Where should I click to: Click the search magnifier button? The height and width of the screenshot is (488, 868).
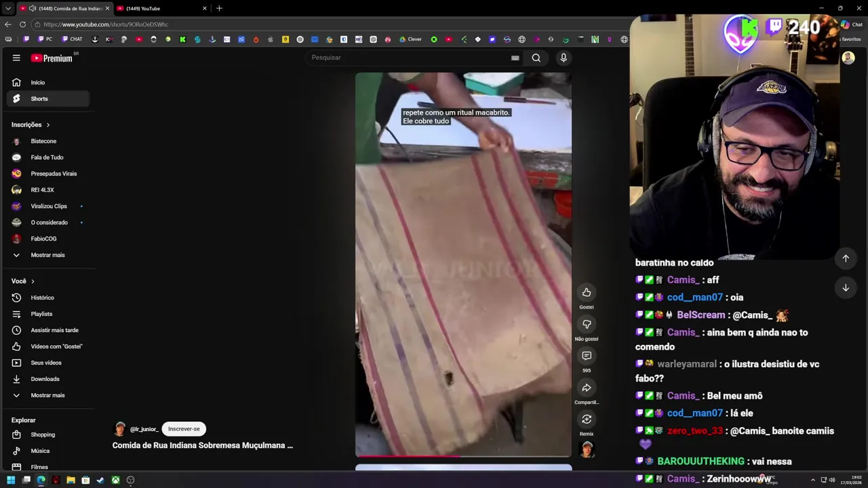[536, 58]
